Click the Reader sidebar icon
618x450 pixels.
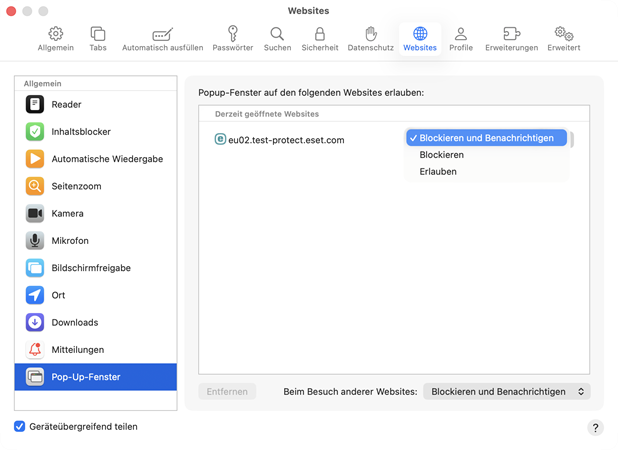[x=35, y=104]
